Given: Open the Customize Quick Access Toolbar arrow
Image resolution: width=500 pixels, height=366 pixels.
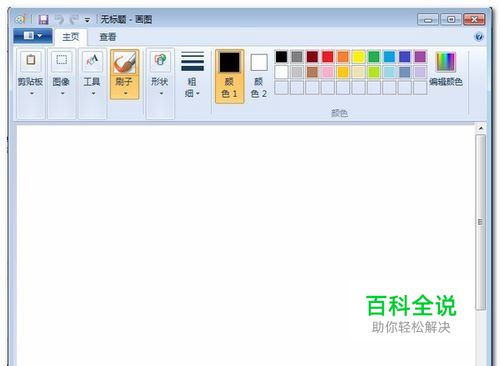Looking at the screenshot, I should click(x=87, y=20).
